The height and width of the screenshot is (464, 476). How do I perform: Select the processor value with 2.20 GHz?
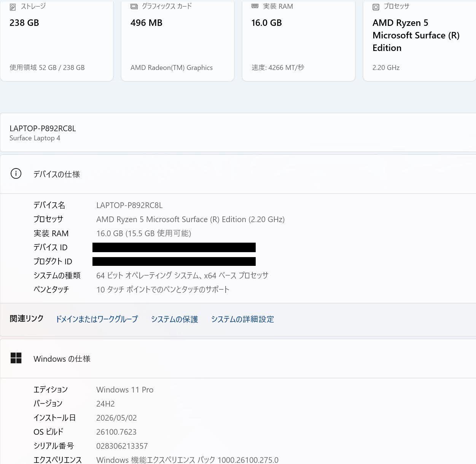click(x=191, y=219)
